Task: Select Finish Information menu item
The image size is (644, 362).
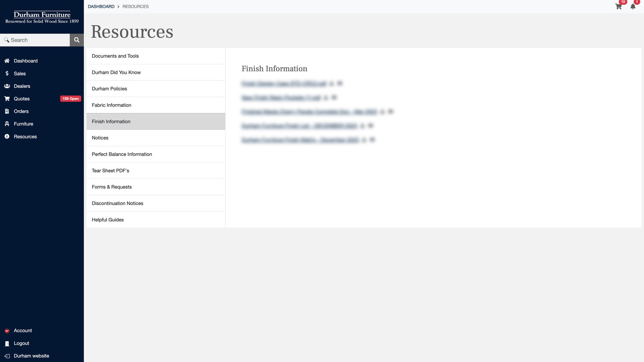Action: pyautogui.click(x=156, y=121)
